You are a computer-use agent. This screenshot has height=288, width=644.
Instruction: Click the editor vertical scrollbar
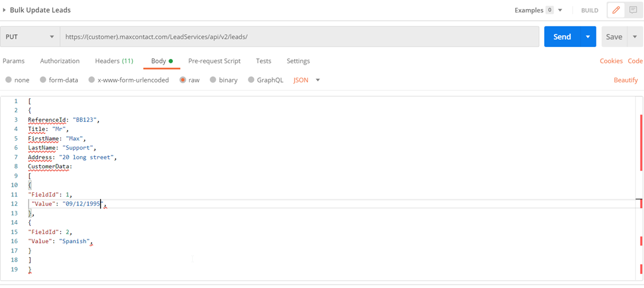(639, 188)
